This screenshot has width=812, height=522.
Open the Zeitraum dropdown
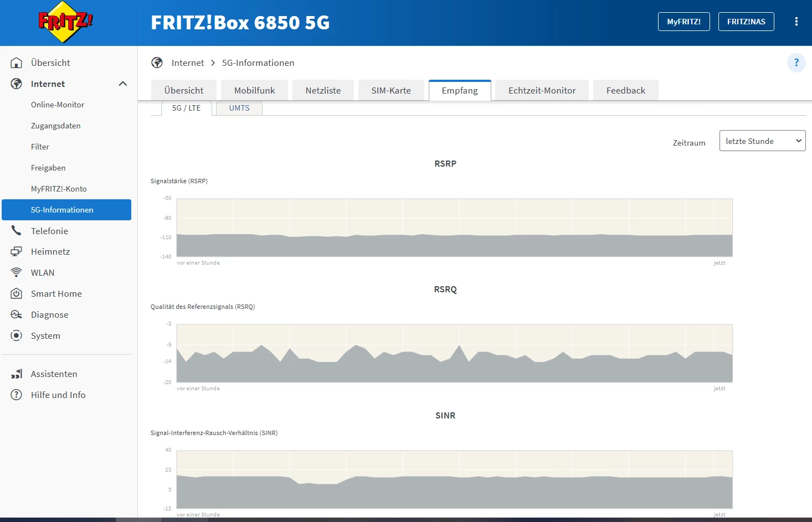click(x=762, y=141)
